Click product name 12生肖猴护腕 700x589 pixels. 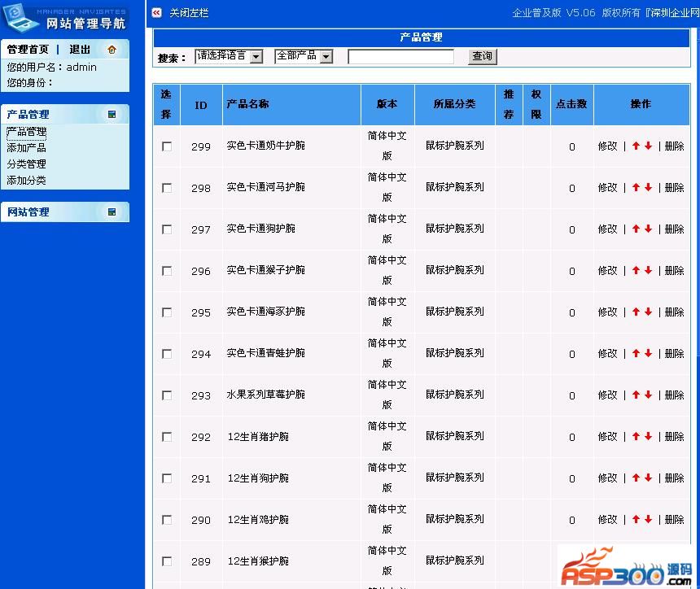[258, 561]
